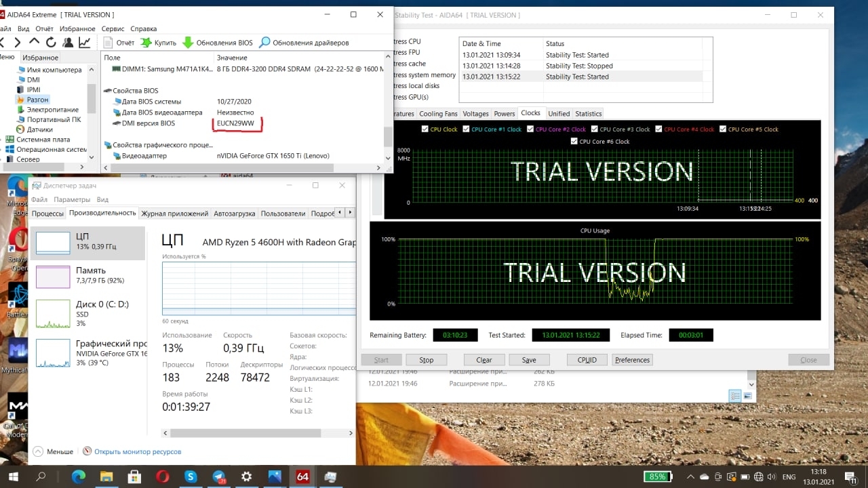Toggle CPU Core #6 Clock checkbox
Image resolution: width=868 pixels, height=488 pixels.
574,141
